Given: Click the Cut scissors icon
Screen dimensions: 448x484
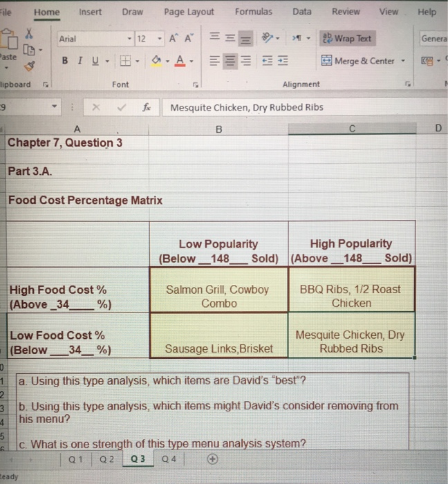Looking at the screenshot, I should pos(29,34).
